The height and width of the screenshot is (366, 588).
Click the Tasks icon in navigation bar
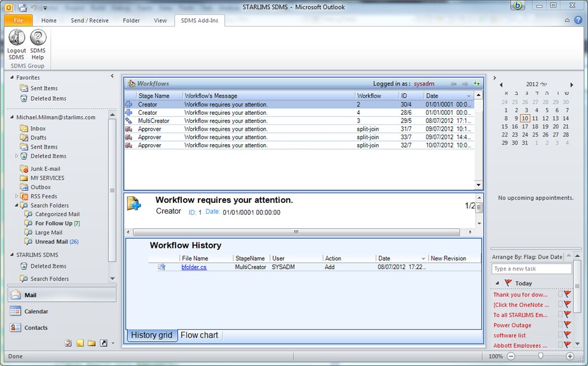(x=68, y=343)
